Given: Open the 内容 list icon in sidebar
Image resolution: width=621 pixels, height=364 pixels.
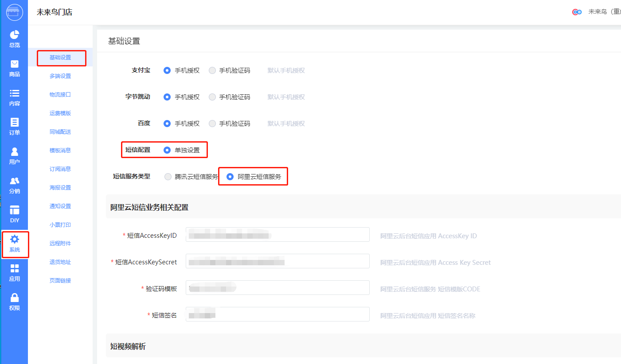Looking at the screenshot, I should click(15, 93).
